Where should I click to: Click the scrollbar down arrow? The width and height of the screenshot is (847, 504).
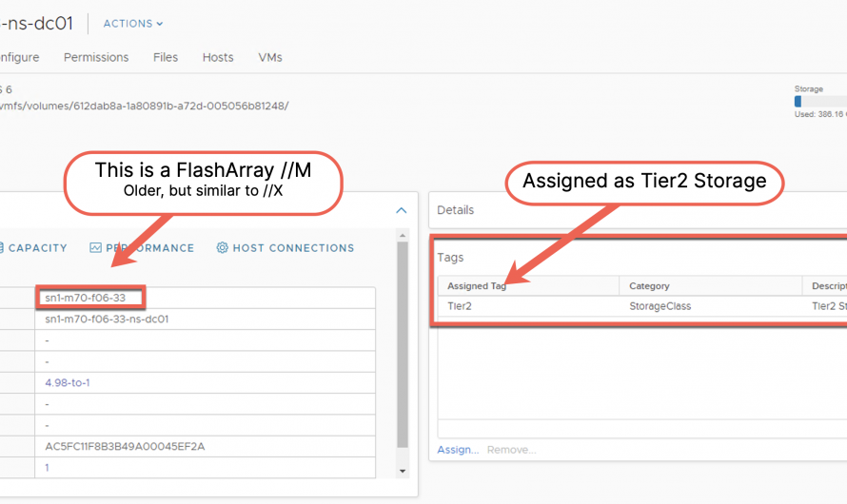[x=403, y=471]
